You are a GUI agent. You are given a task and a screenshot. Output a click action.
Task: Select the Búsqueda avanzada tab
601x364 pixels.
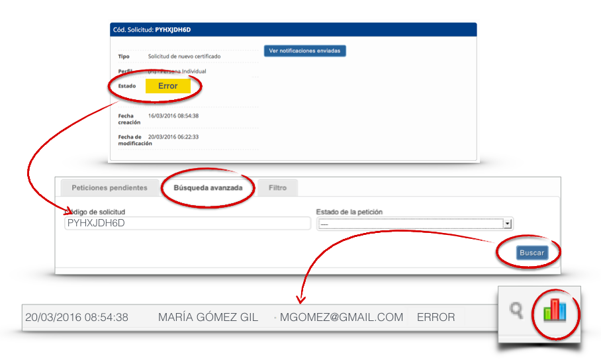point(208,188)
